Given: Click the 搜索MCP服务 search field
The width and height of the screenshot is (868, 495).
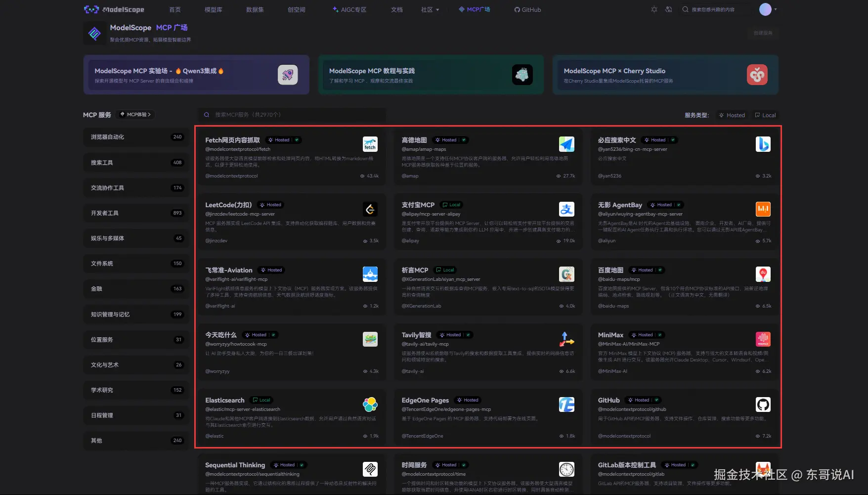Looking at the screenshot, I should [x=293, y=115].
